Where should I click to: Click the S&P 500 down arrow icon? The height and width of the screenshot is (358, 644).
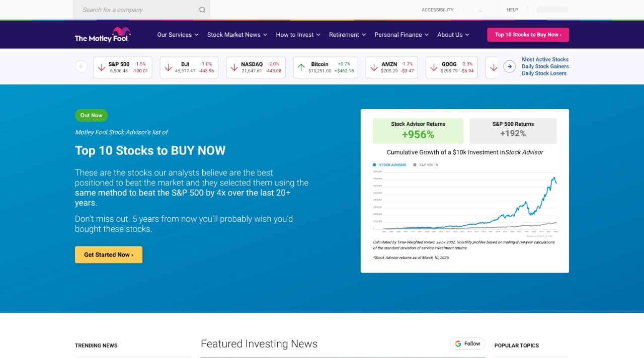tap(101, 67)
